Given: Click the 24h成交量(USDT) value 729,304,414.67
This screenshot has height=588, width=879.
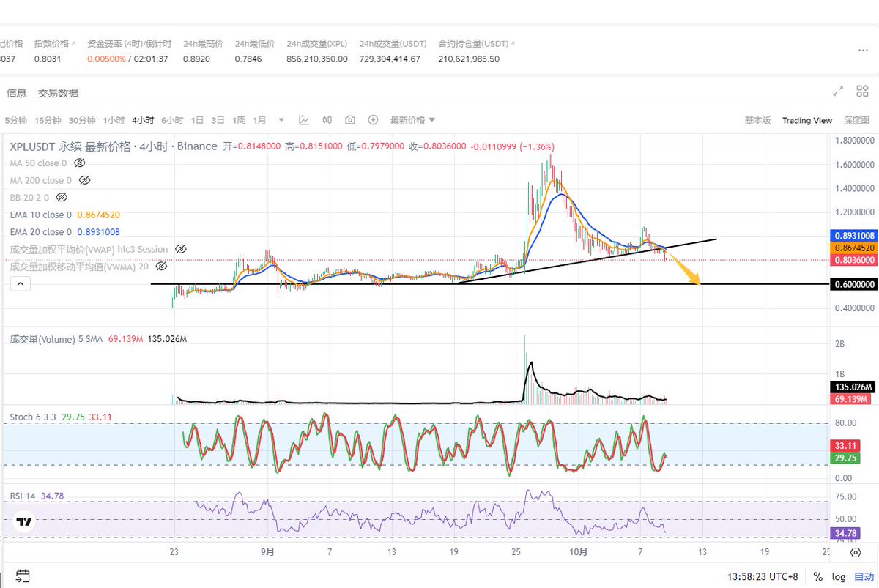Looking at the screenshot, I should 390,59.
